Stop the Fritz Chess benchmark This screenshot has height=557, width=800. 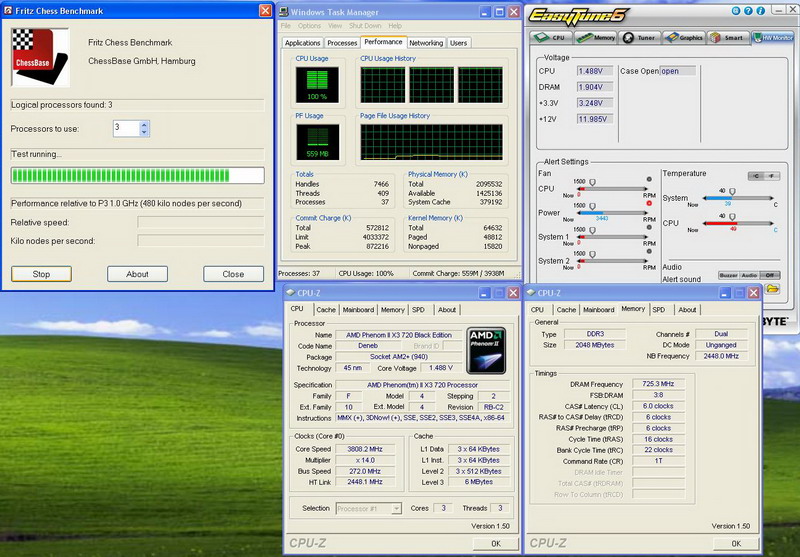coord(41,274)
